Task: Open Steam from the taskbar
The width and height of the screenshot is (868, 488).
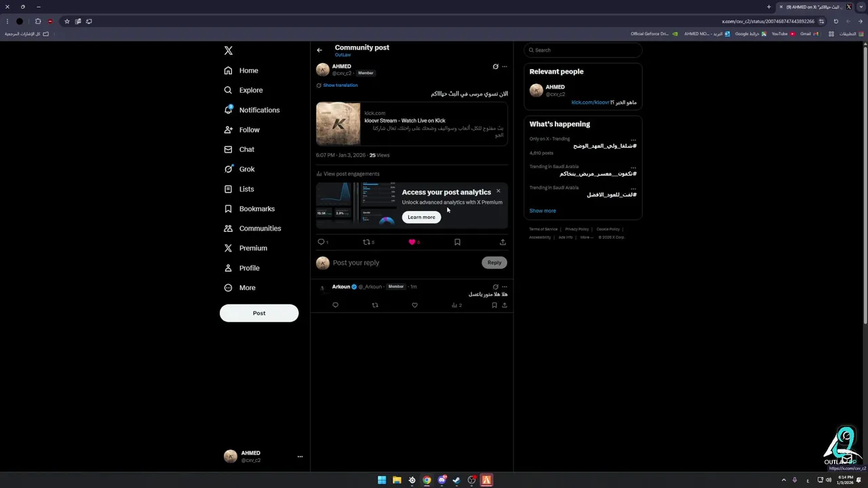Action: click(456, 480)
